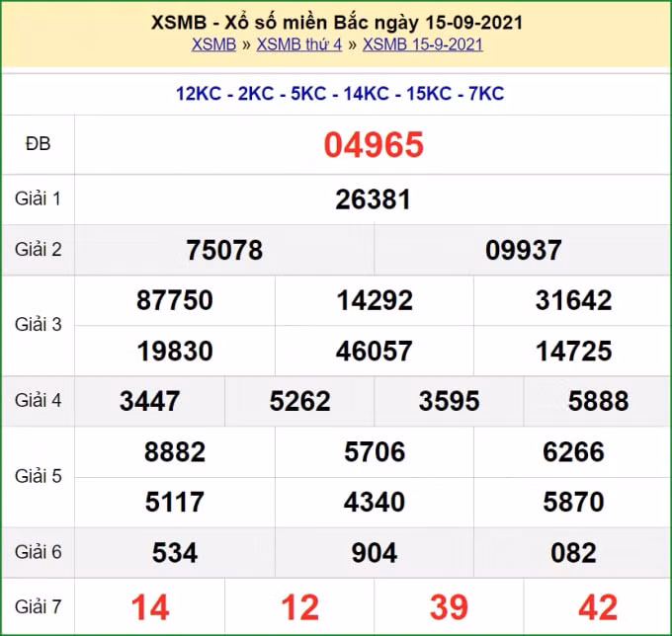Screen dimensions: 672x636
Task: Select Giải 5 number 5117
Action: click(175, 502)
